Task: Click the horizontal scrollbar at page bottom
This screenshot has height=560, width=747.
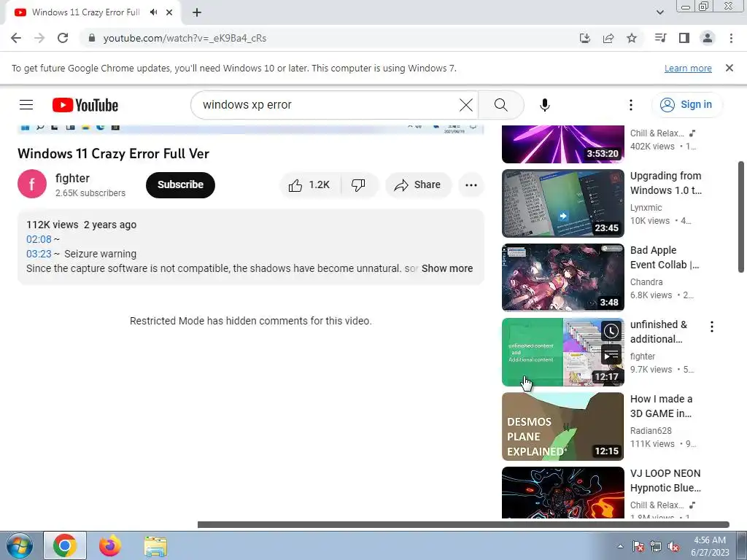Action: click(463, 525)
